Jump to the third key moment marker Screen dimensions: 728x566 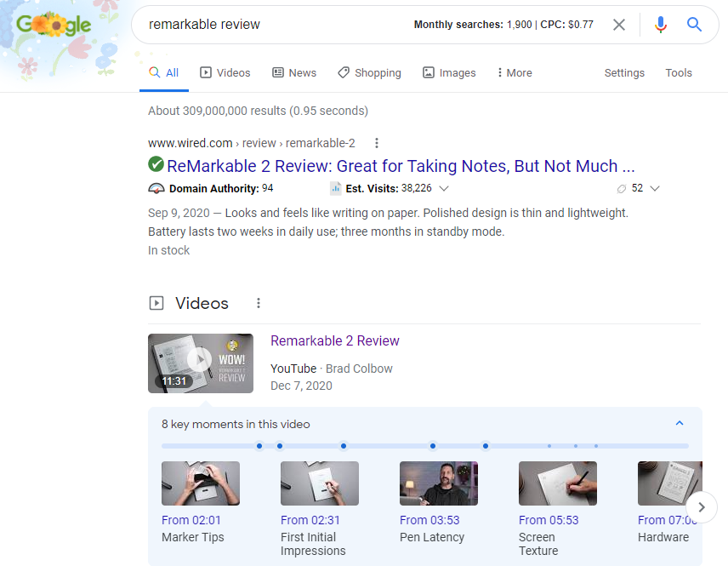pyautogui.click(x=343, y=446)
